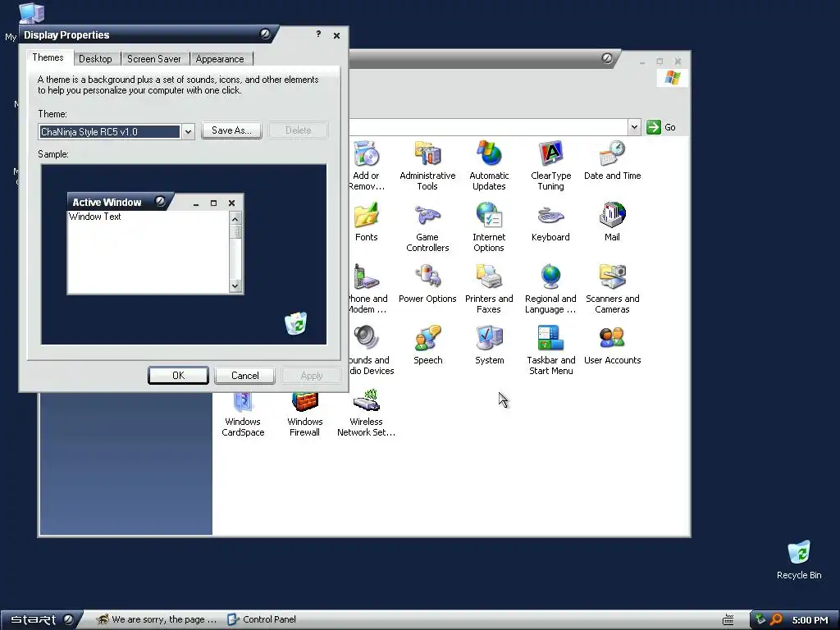This screenshot has width=840, height=630.
Task: Expand Control Panel address bar dropdown
Action: click(x=634, y=127)
